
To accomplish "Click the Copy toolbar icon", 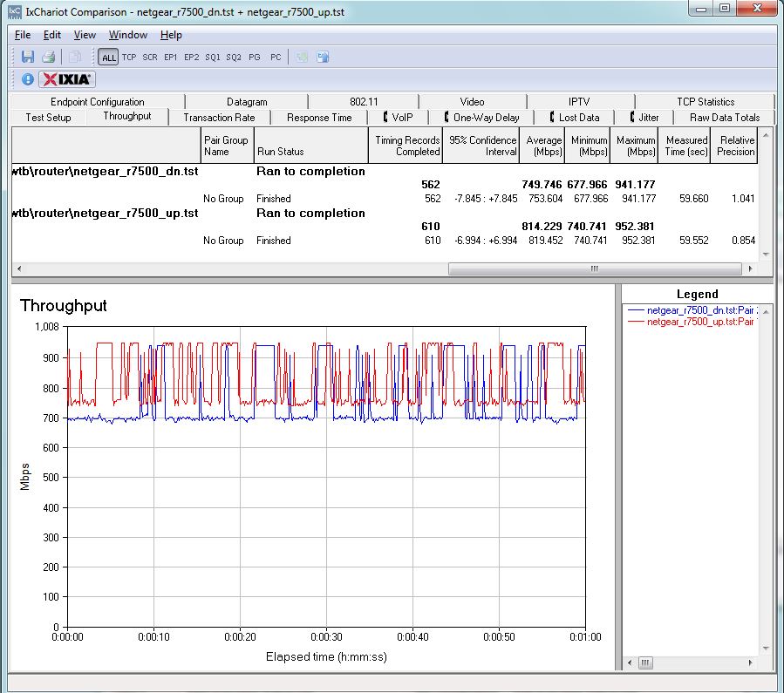I will pyautogui.click(x=74, y=57).
